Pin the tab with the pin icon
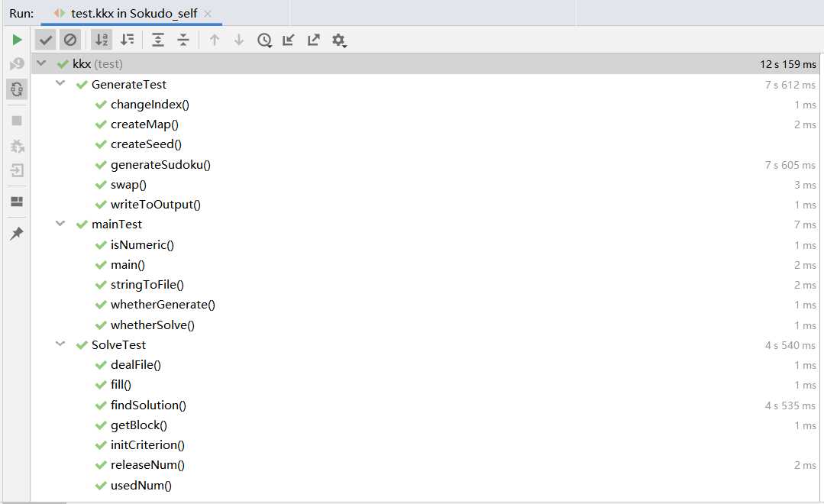Image resolution: width=824 pixels, height=504 pixels. 17,234
